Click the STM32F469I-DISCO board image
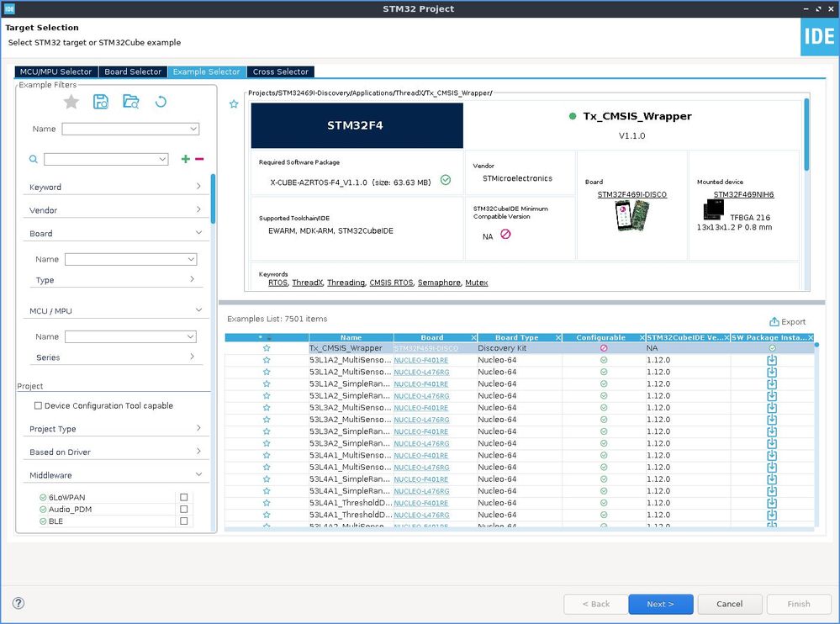 (x=632, y=215)
